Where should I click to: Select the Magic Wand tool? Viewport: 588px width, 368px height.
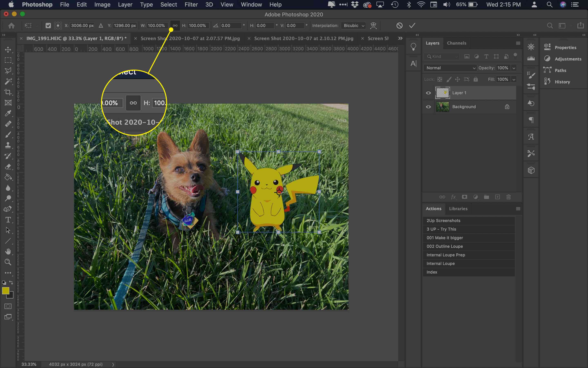8,81
